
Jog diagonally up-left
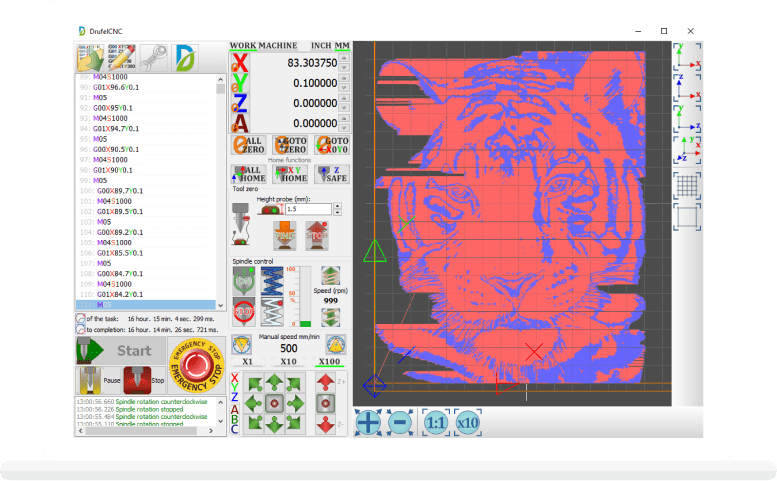(255, 384)
